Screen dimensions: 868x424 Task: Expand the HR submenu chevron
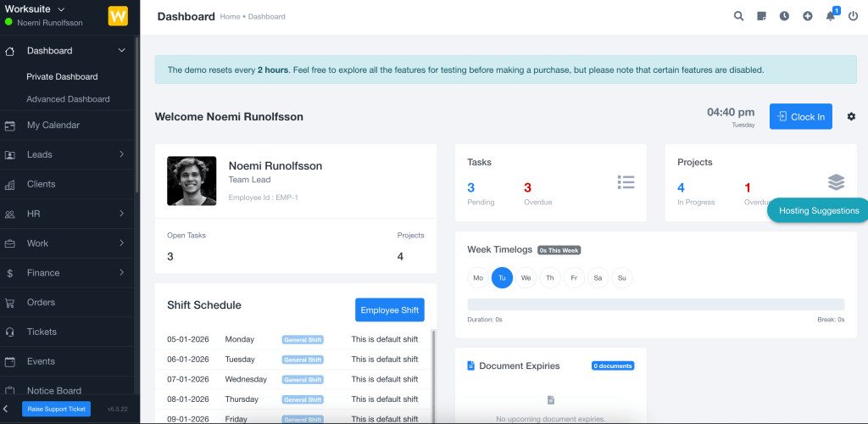pos(122,214)
